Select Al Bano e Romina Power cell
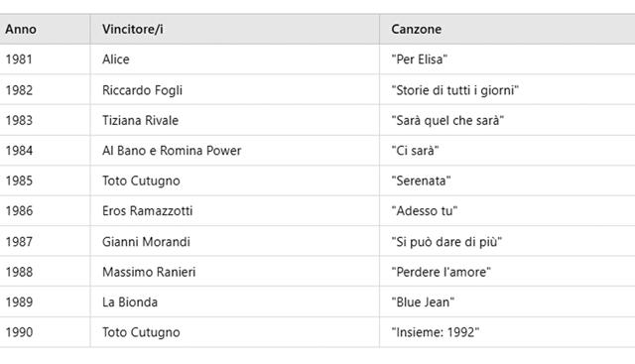The height and width of the screenshot is (364, 635). pyautogui.click(x=235, y=150)
